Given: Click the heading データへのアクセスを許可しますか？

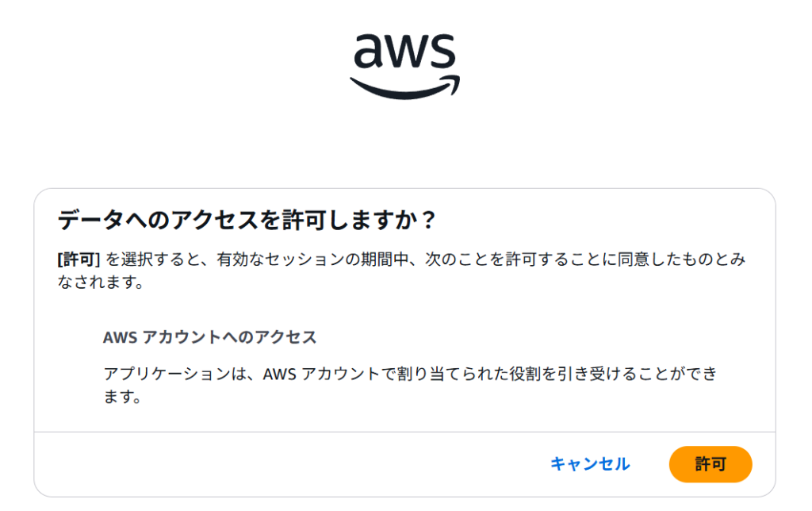Looking at the screenshot, I should click(247, 220).
